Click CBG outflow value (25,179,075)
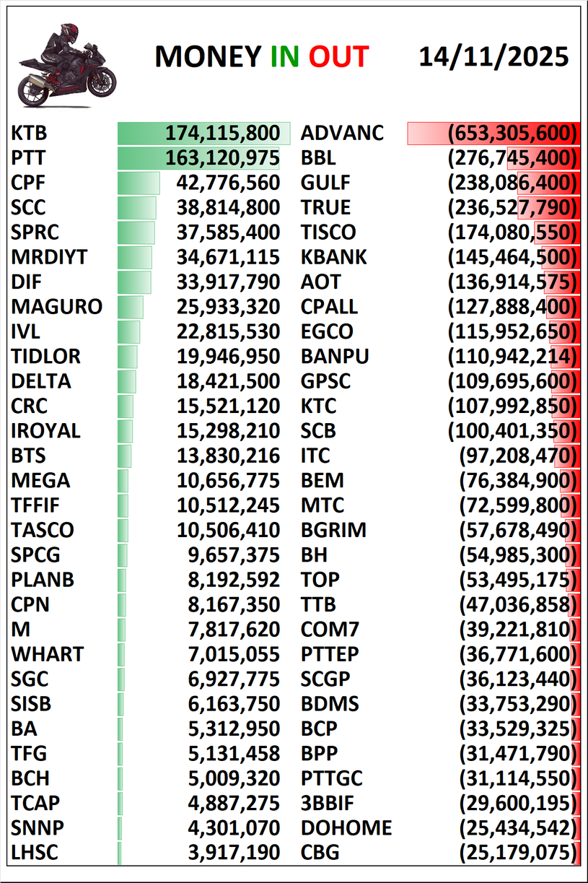This screenshot has height=883, width=588. [x=519, y=853]
